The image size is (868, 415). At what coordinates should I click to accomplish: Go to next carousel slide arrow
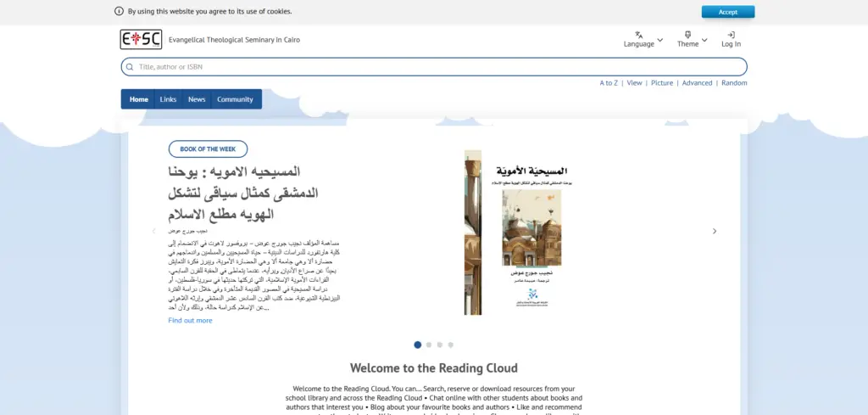[715, 231]
